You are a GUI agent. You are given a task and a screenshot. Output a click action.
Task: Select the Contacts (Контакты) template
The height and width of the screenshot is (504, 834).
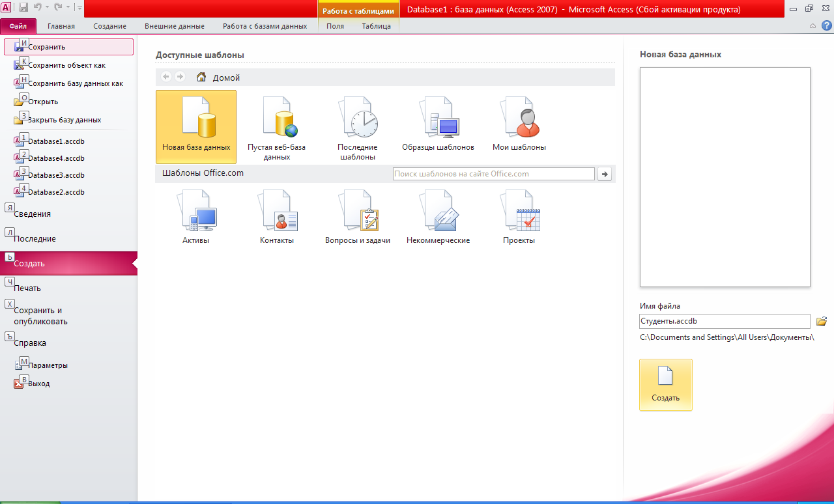coord(277,217)
